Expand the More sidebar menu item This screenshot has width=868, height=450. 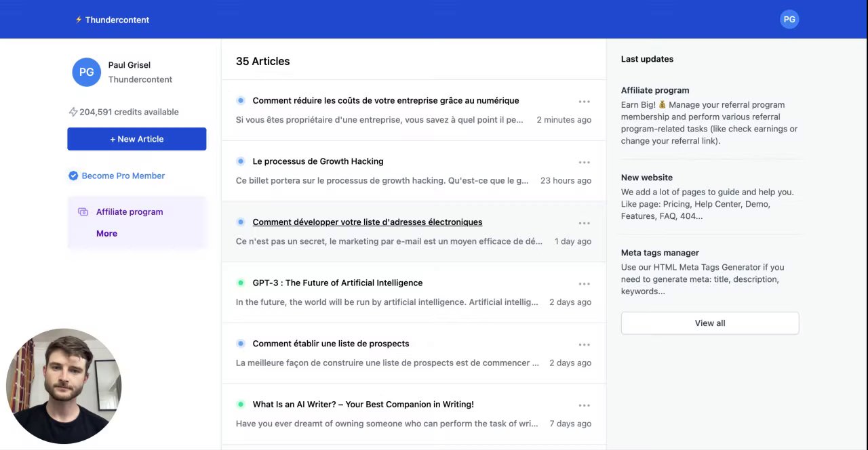click(x=106, y=234)
